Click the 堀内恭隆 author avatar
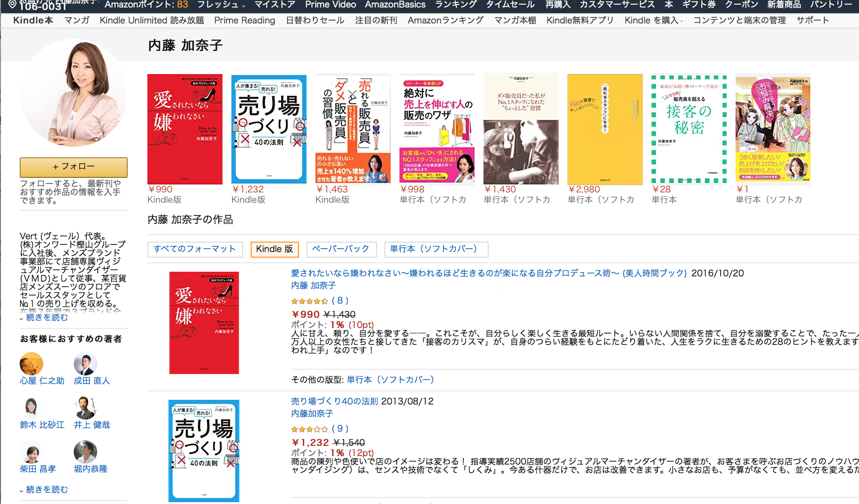The height and width of the screenshot is (504, 859). [85, 452]
